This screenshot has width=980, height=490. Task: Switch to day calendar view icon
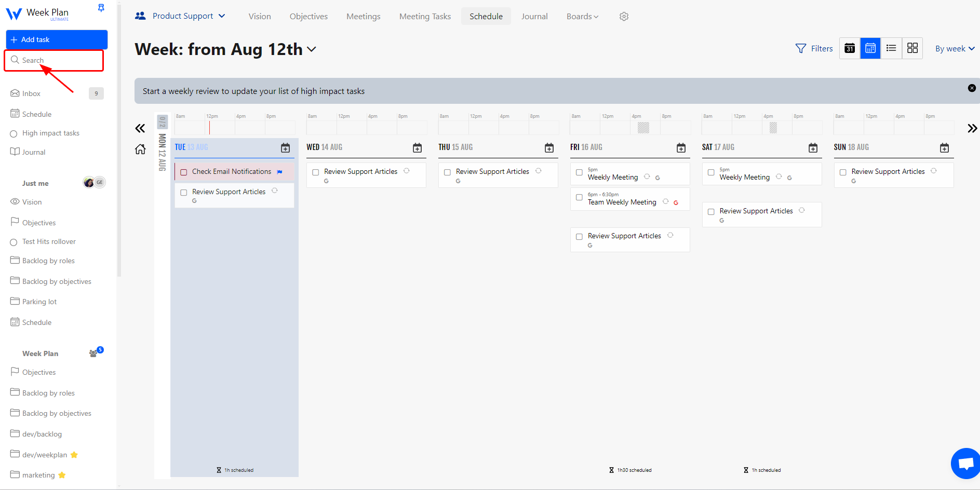(x=850, y=48)
